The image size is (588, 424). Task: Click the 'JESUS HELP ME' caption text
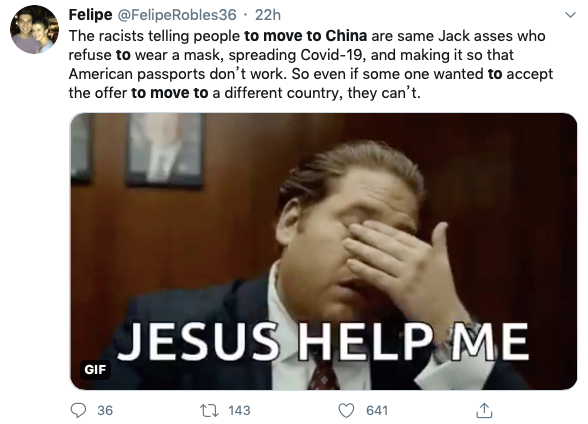click(x=323, y=342)
